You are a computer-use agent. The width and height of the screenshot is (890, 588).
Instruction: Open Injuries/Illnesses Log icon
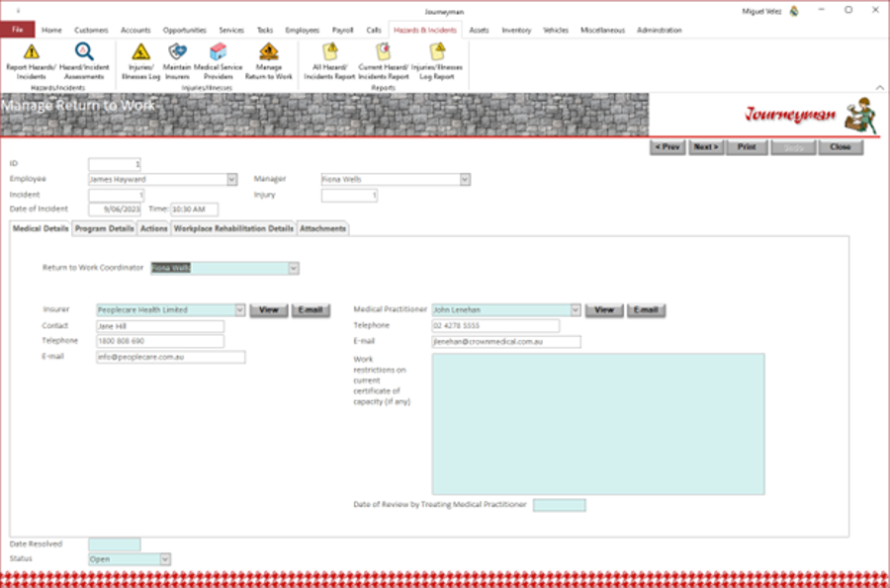tap(140, 52)
